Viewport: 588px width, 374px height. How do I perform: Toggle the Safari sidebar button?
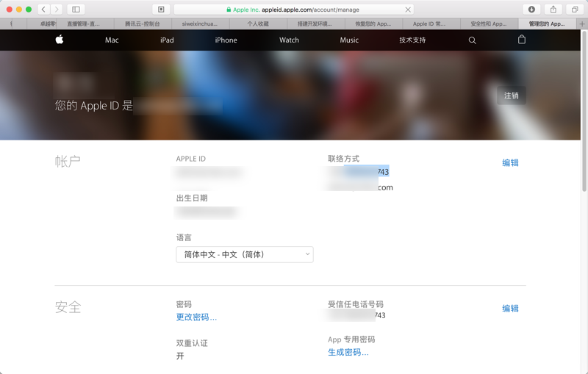click(76, 10)
